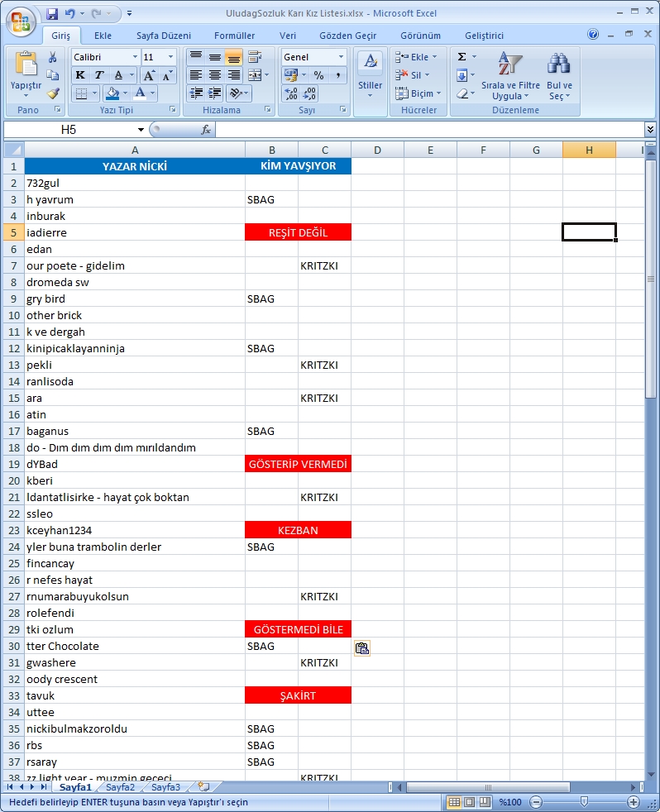Image resolution: width=660 pixels, height=812 pixels.
Task: Click the fx insert function button
Action: coord(206,130)
